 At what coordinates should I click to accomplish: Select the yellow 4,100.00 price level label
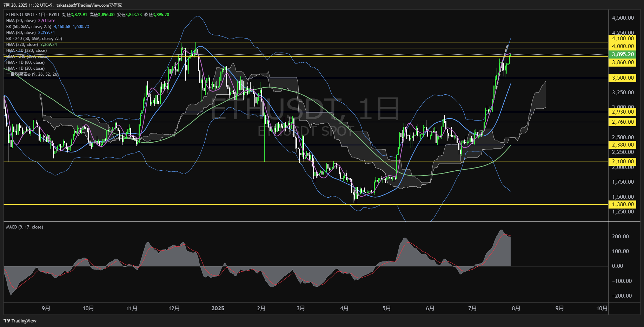pos(623,39)
